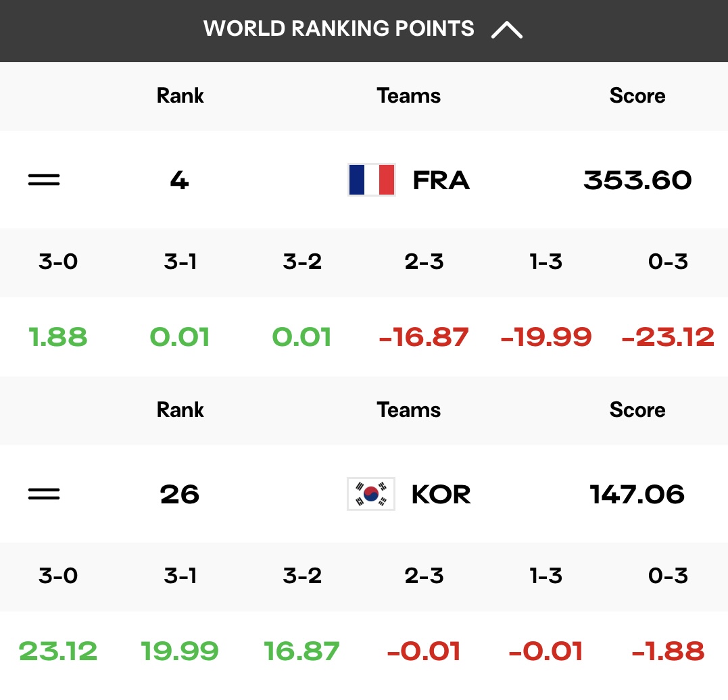
Task: Select France's 3-0 result value 1.88
Action: (58, 337)
